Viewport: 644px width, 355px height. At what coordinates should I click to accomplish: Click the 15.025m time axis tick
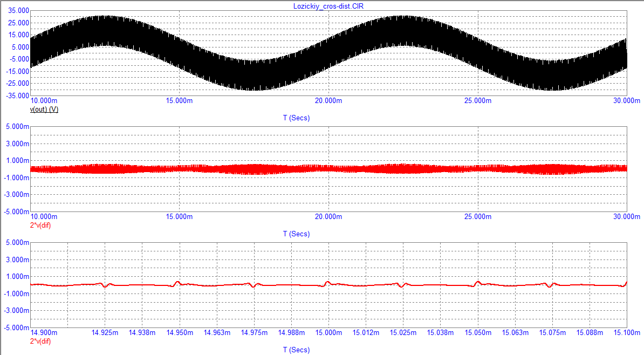tap(403, 332)
